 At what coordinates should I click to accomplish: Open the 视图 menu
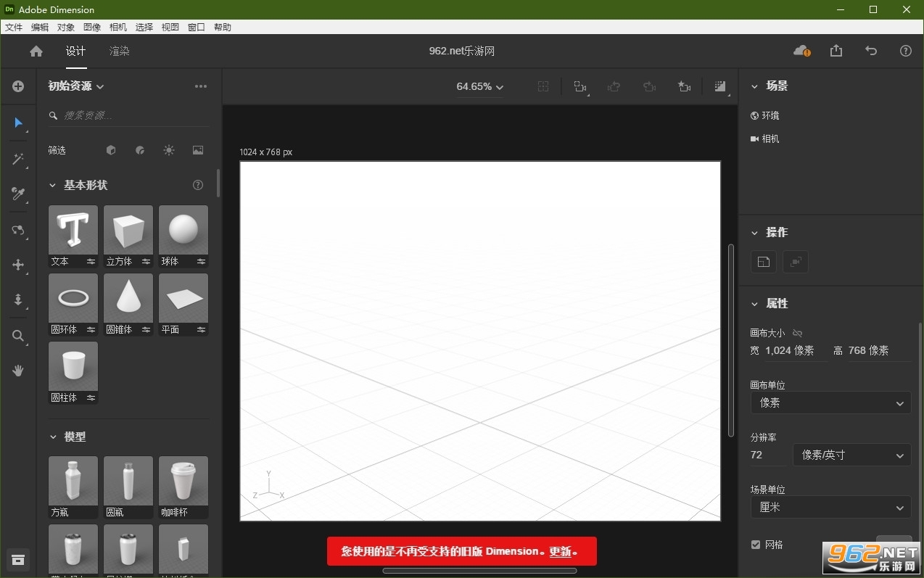pyautogui.click(x=170, y=27)
